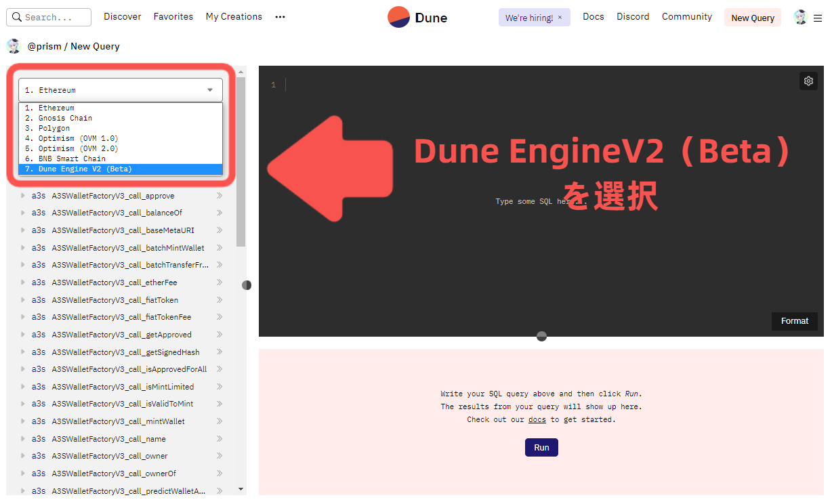Screen dimensions: 832x504
Task: Open the Discover page
Action: (122, 16)
